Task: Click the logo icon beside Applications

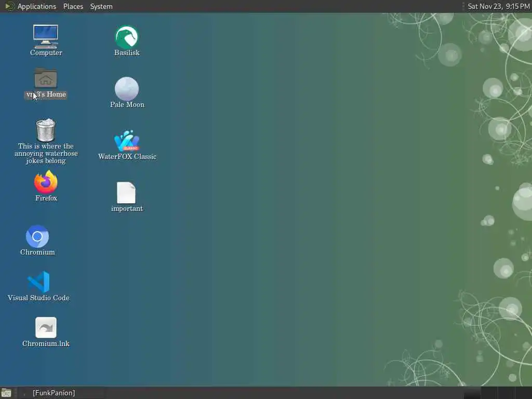Action: 9,6
